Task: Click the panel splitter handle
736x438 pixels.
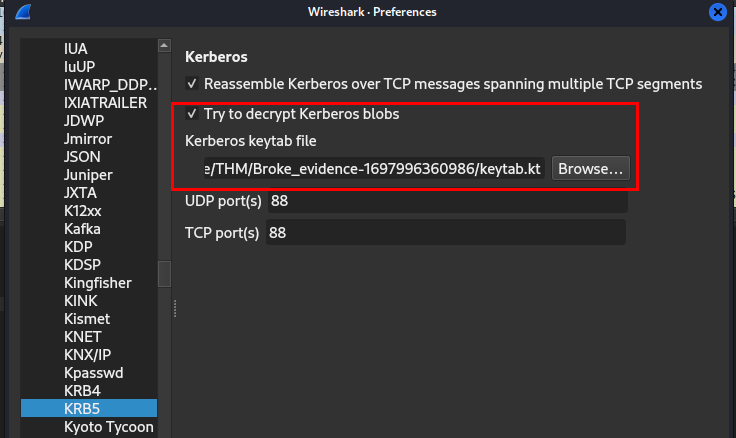Action: click(175, 306)
